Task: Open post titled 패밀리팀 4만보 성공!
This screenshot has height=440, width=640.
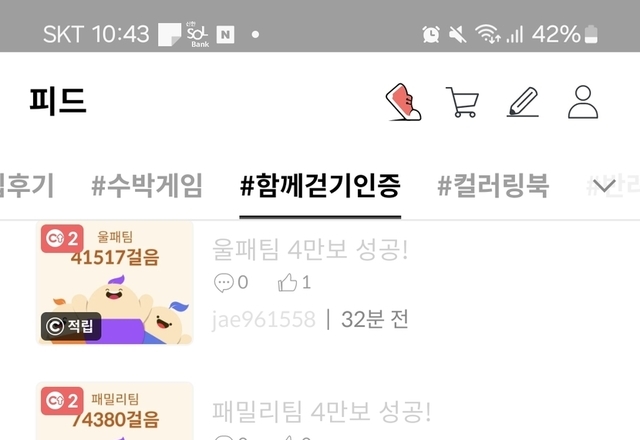Action: pos(322,411)
